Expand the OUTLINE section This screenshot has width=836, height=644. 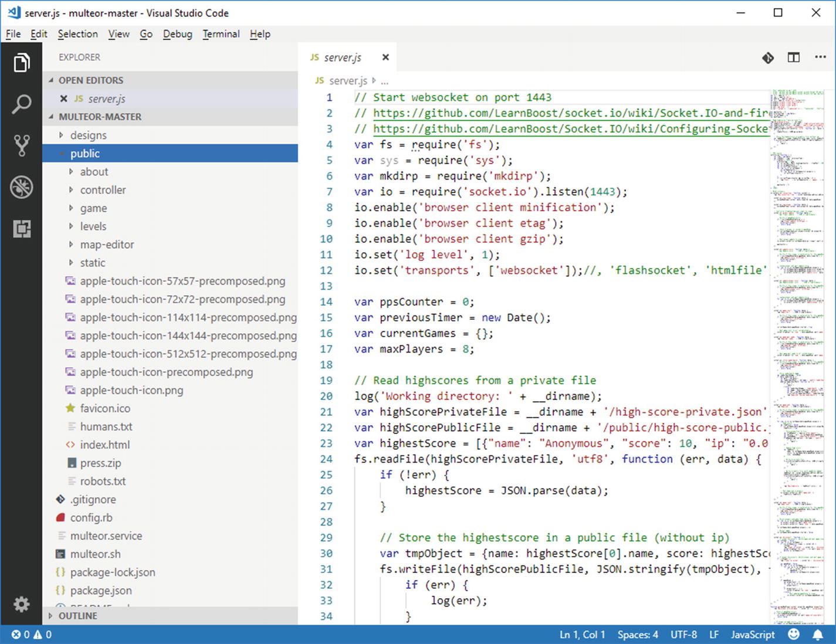tap(77, 616)
